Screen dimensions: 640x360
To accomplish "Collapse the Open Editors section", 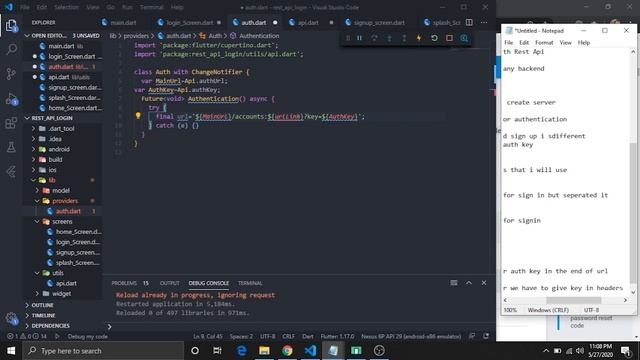I will [x=27, y=36].
